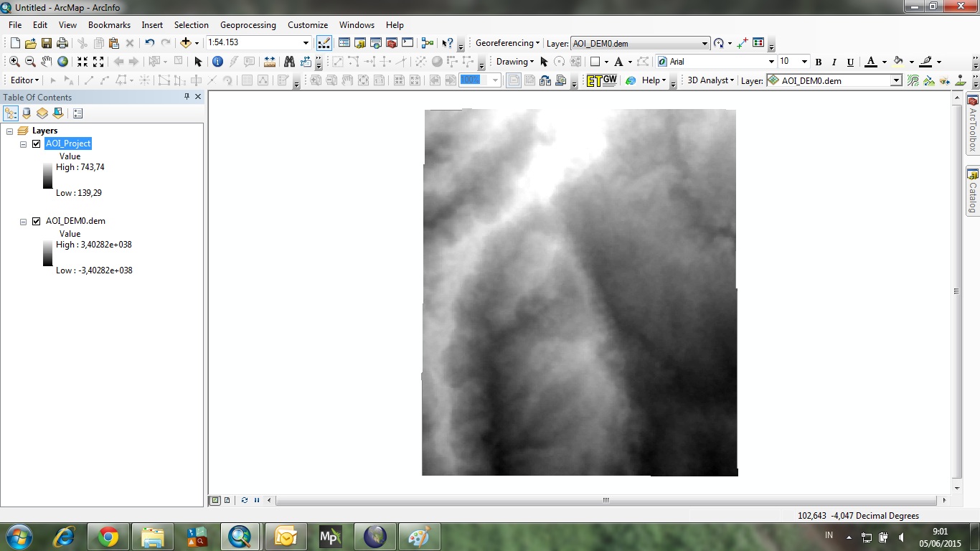Select the Zoom In tool

(x=14, y=62)
